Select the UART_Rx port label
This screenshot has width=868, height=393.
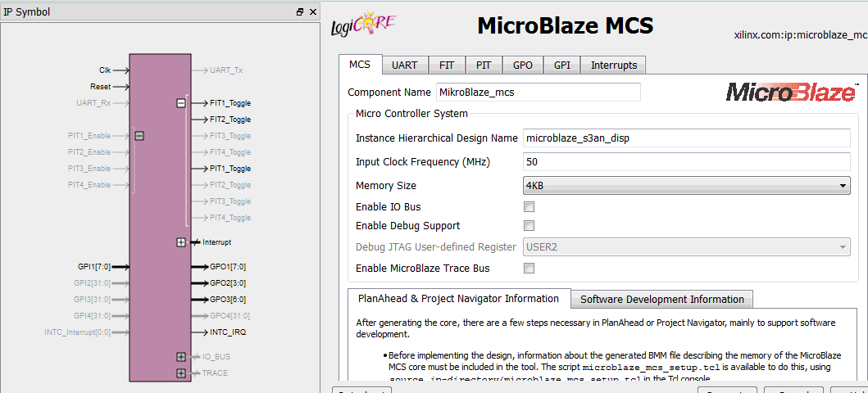tap(93, 103)
